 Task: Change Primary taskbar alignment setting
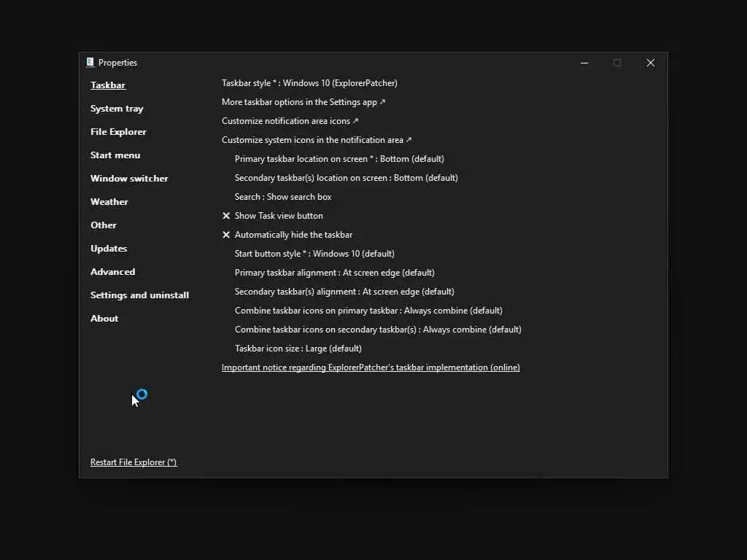coord(334,273)
